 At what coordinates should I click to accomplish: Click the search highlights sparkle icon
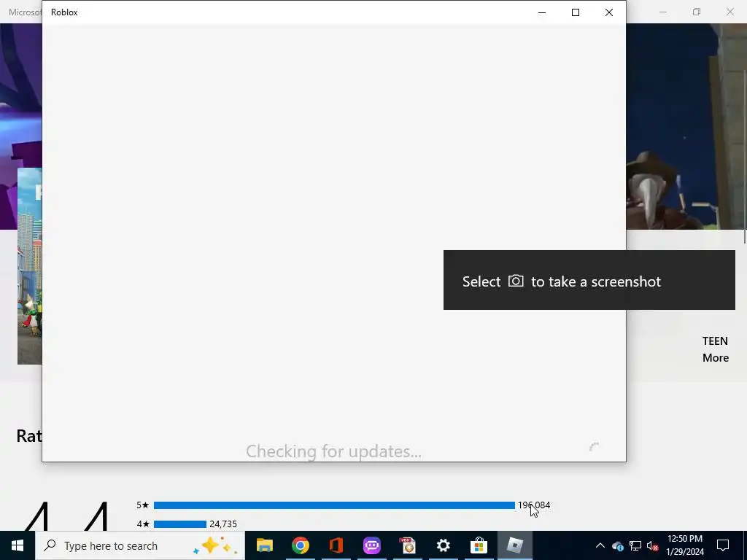pos(215,545)
